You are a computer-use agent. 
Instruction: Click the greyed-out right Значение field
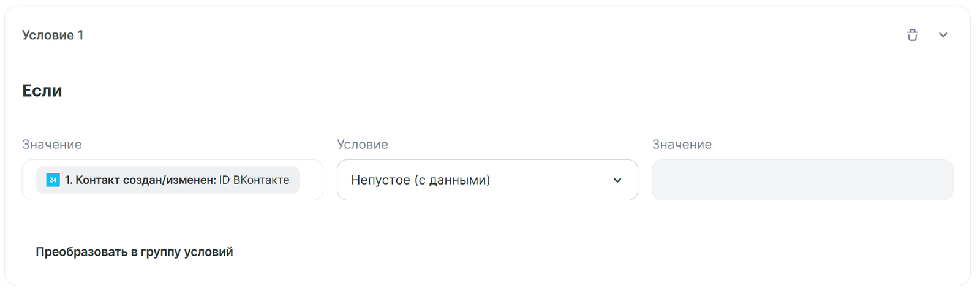802,180
